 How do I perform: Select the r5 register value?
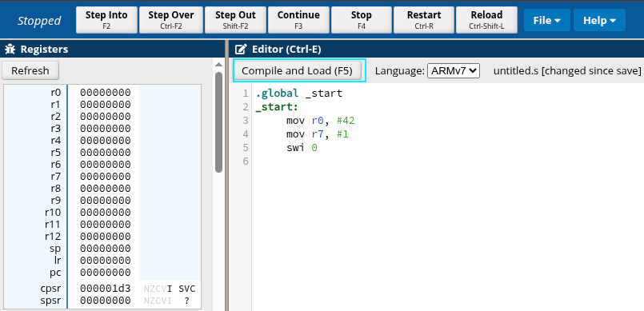(105, 153)
